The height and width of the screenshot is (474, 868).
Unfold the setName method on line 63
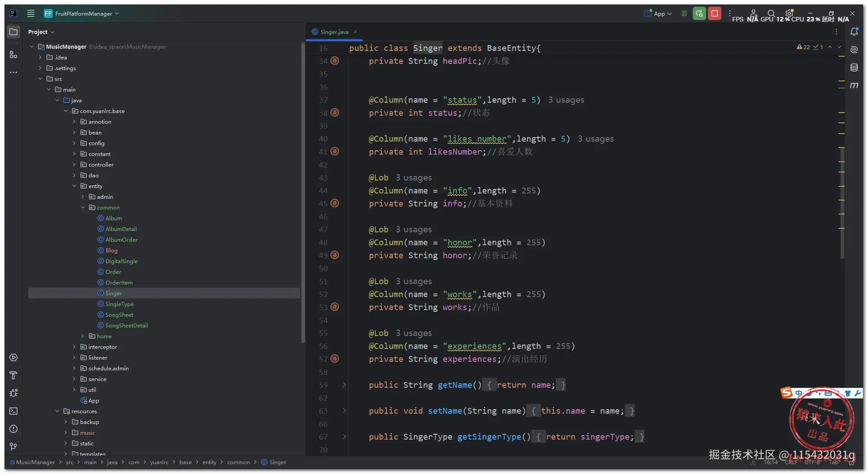[344, 411]
